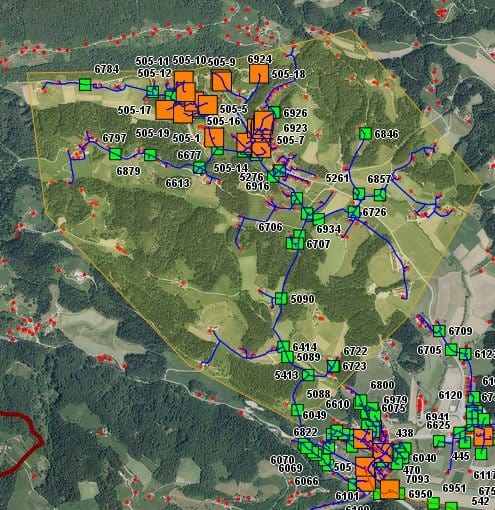Select the green marker labeled 6934
This screenshot has height=510, width=495.
[318, 219]
